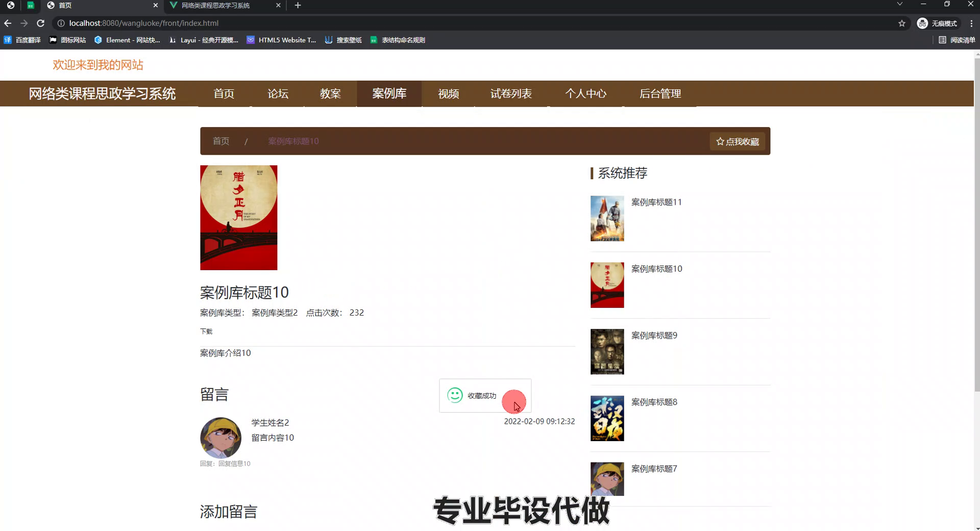Switch to the 网络类课程思政学习系统 browser tab
This screenshot has height=531, width=980.
[x=225, y=5]
